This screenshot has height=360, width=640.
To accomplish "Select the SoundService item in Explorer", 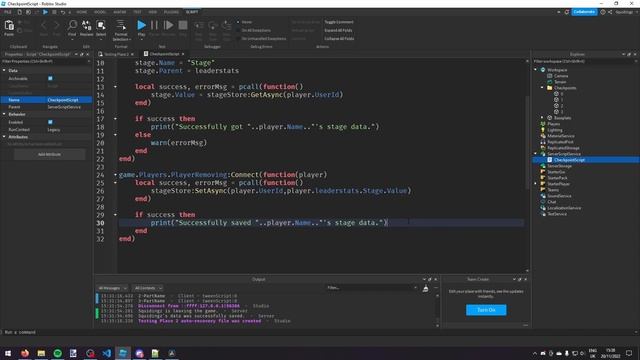I will tap(559, 196).
